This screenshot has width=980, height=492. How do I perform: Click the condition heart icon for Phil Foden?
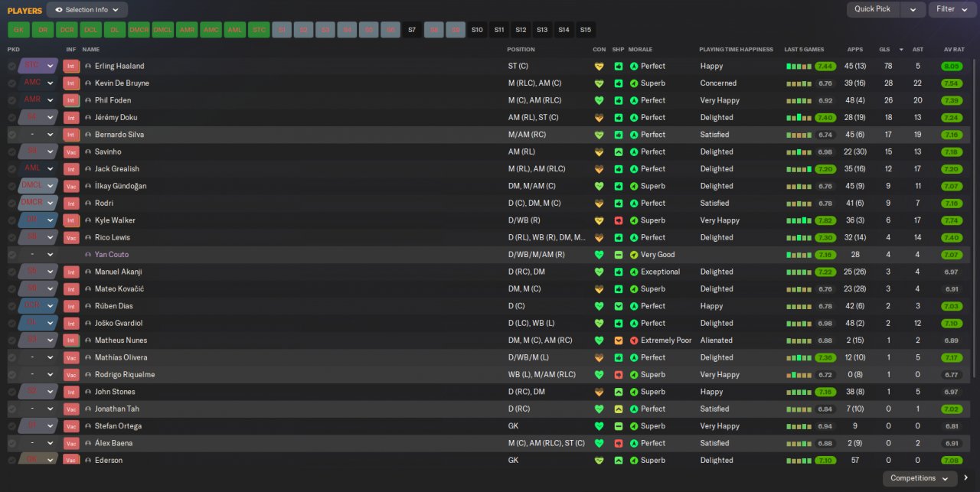tap(599, 100)
